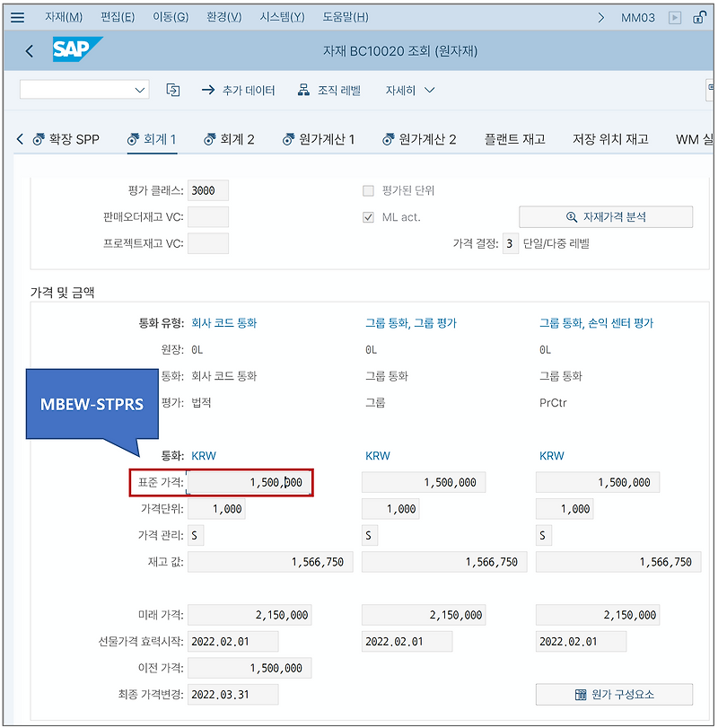Expand the command field chevron before MM03
This screenshot has height=728, width=718.
point(601,18)
